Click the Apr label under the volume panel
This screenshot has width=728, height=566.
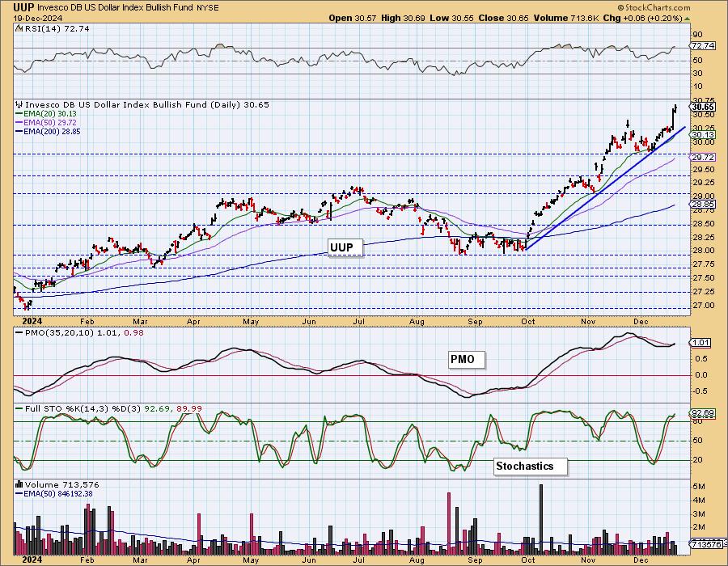point(193,560)
